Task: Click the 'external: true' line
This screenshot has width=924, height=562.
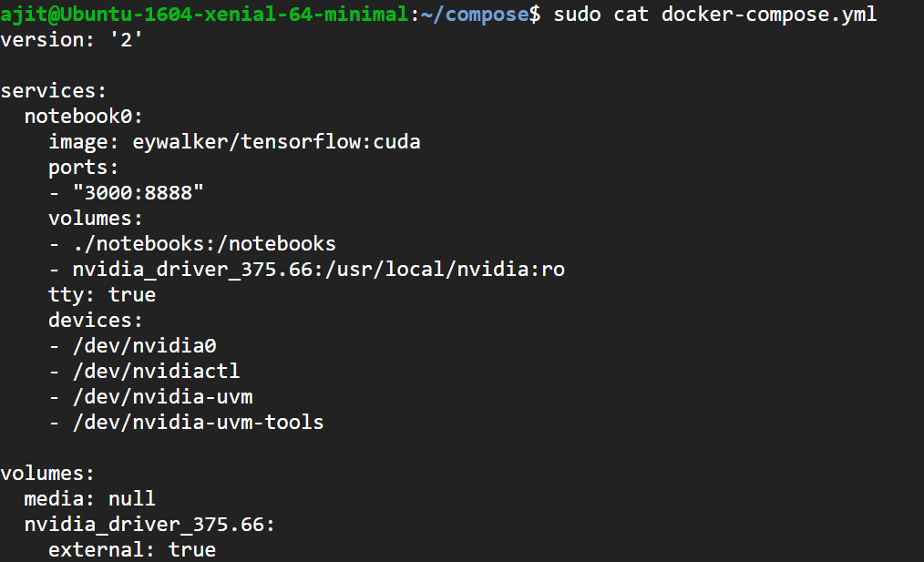Action: (x=132, y=550)
